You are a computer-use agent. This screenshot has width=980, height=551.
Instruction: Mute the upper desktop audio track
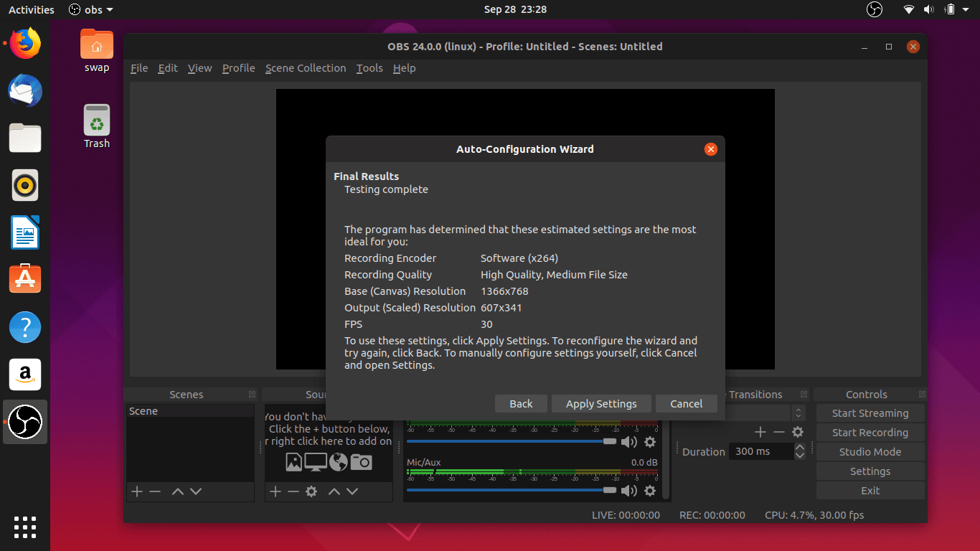pos(628,442)
